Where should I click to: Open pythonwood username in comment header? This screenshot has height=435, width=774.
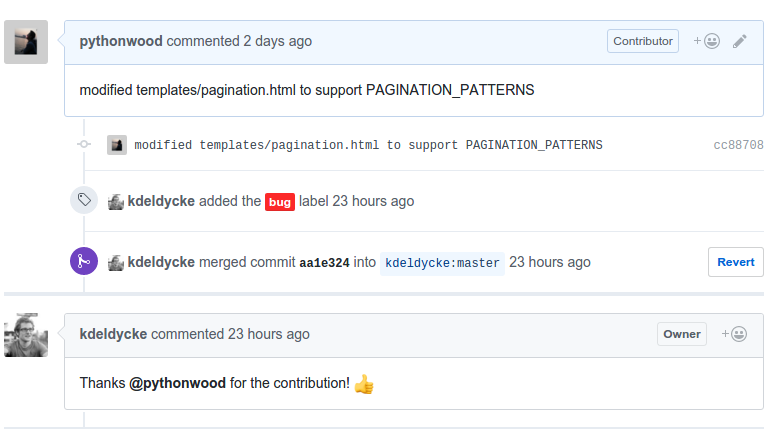[x=121, y=41]
